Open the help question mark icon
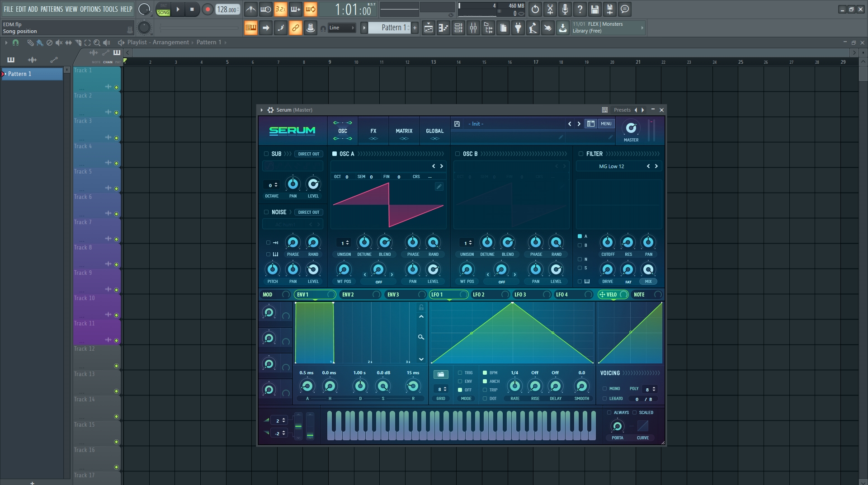868x485 pixels. (580, 9)
